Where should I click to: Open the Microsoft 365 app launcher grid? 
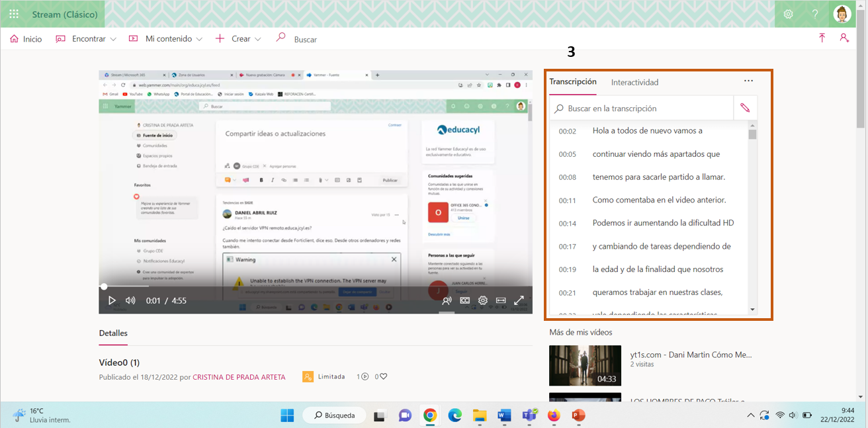pyautogui.click(x=14, y=14)
